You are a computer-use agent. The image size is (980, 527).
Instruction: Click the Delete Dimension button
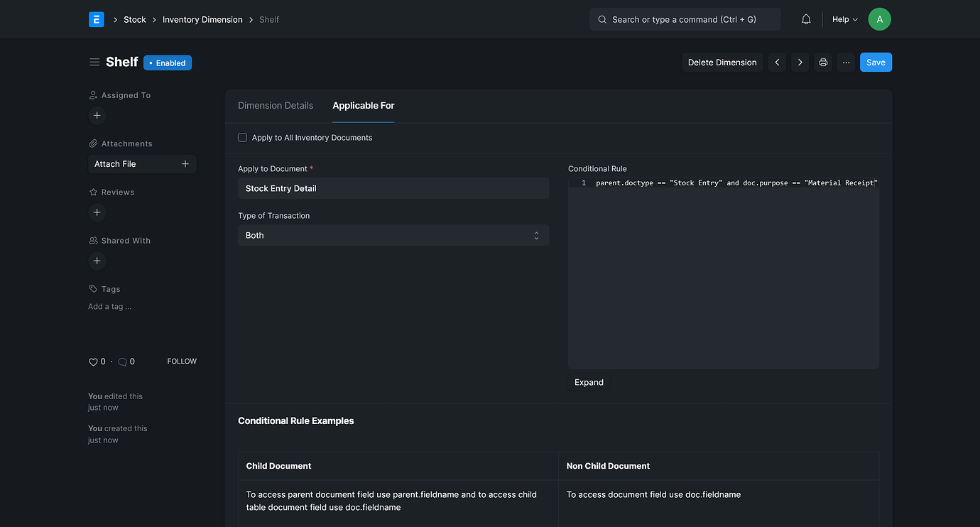click(x=722, y=62)
